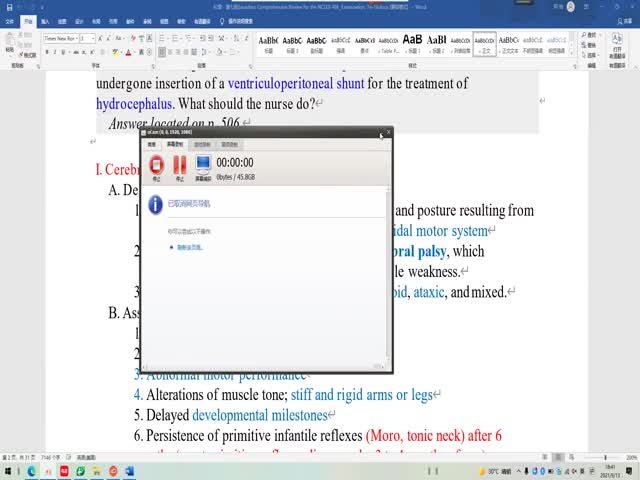Click the blue info icon in oCam
Screen dimensions: 640x480
point(155,204)
